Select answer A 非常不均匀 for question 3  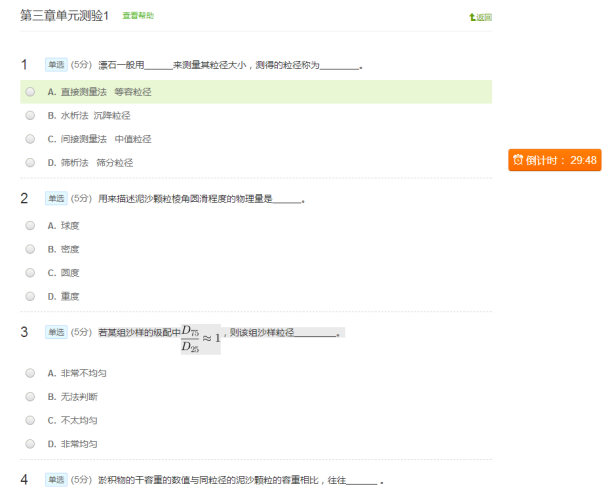30,372
